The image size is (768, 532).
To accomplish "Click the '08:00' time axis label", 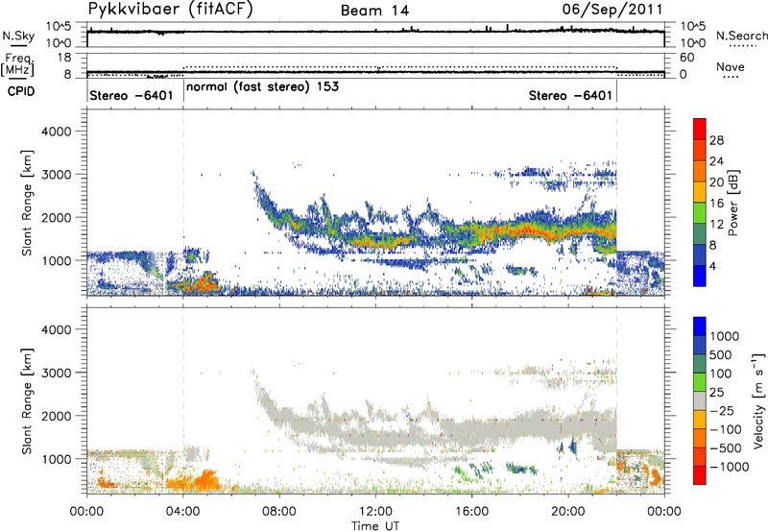I will coord(279,512).
